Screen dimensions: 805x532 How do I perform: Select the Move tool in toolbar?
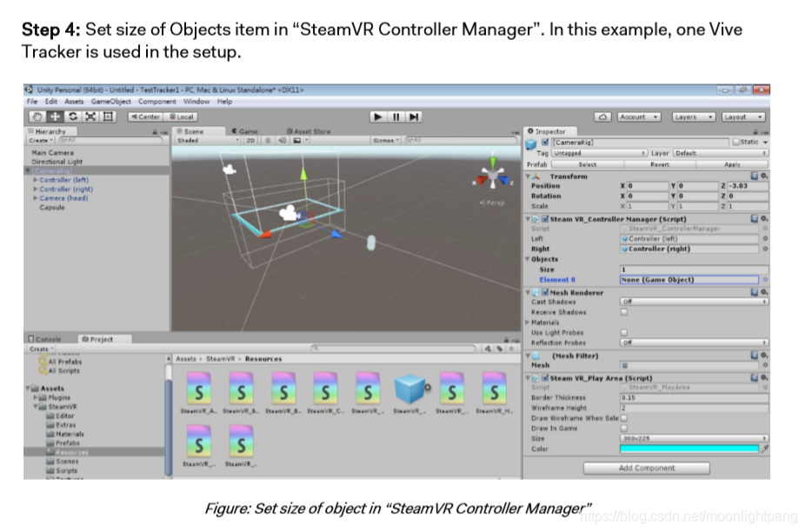55,117
